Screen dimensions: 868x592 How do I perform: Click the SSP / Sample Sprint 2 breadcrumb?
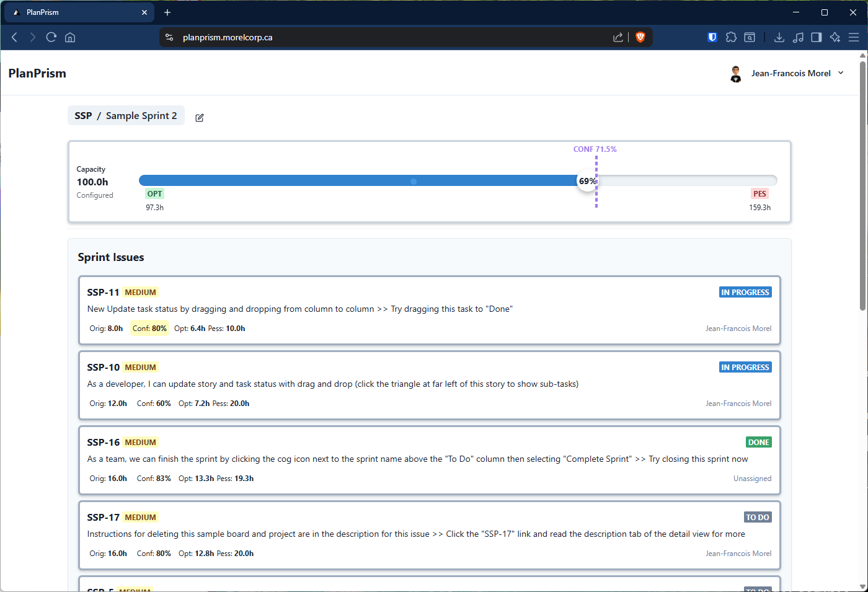pos(126,116)
